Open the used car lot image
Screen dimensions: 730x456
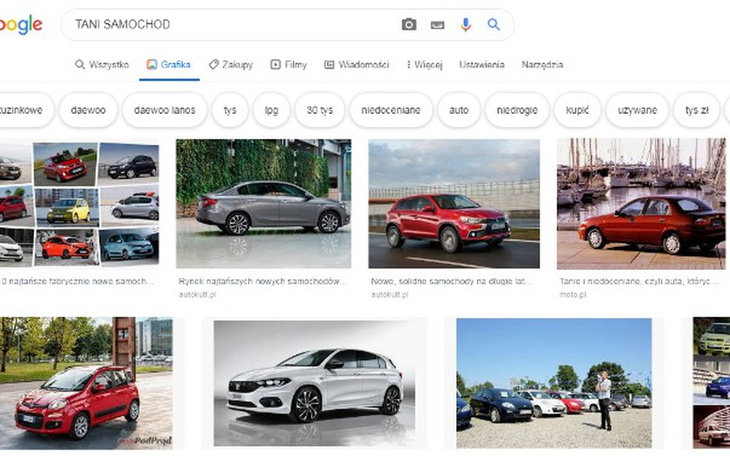coord(554,383)
